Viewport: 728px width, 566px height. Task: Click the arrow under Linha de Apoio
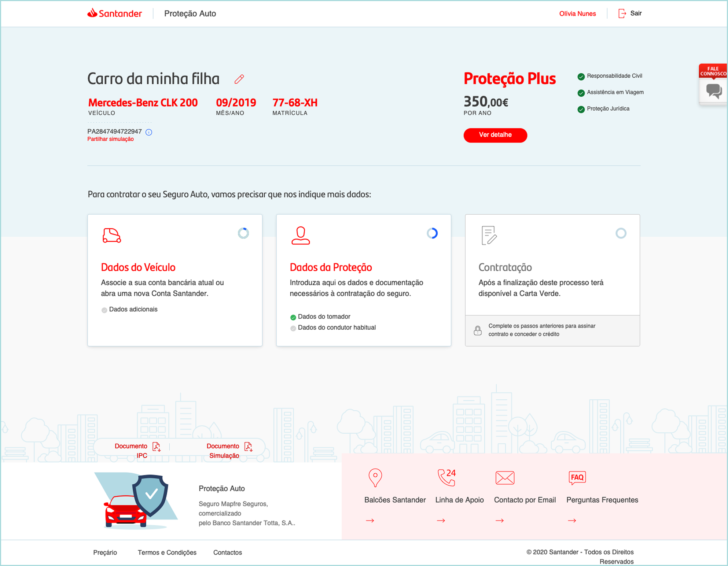click(441, 521)
